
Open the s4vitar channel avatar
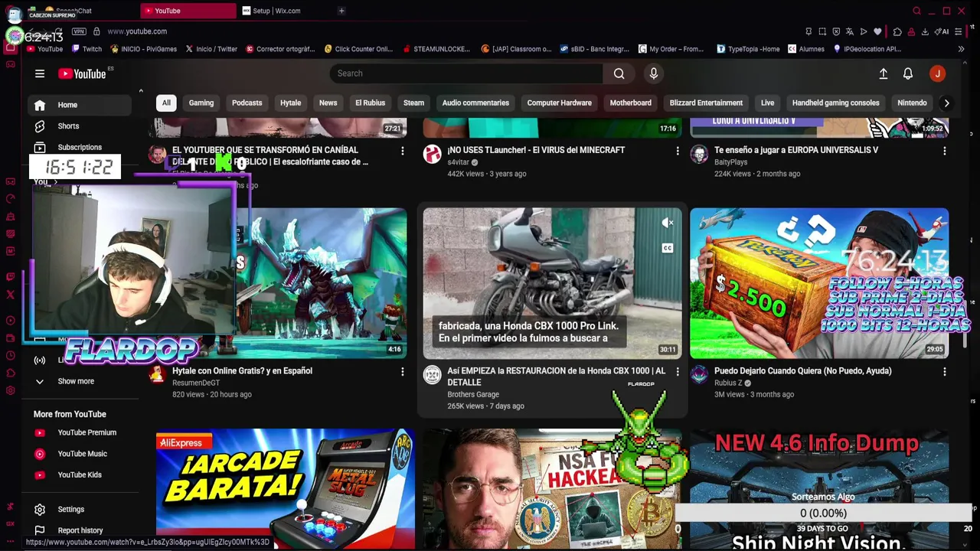pyautogui.click(x=432, y=155)
